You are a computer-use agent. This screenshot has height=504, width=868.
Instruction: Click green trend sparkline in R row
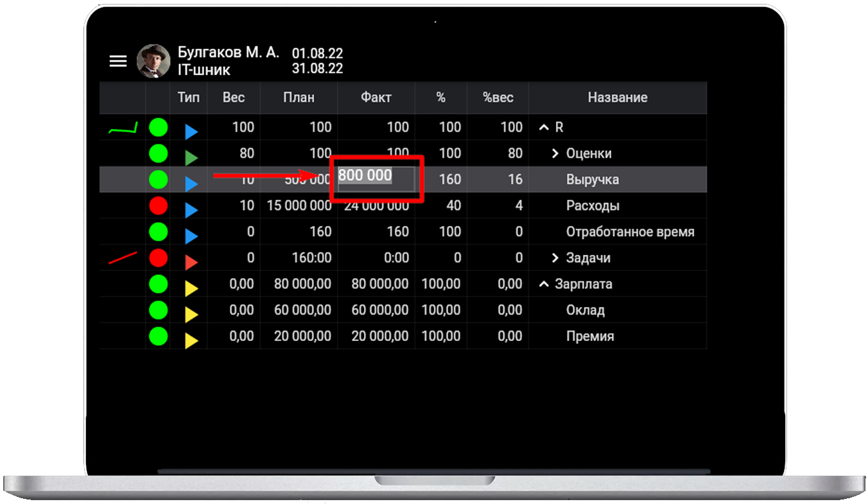123,128
